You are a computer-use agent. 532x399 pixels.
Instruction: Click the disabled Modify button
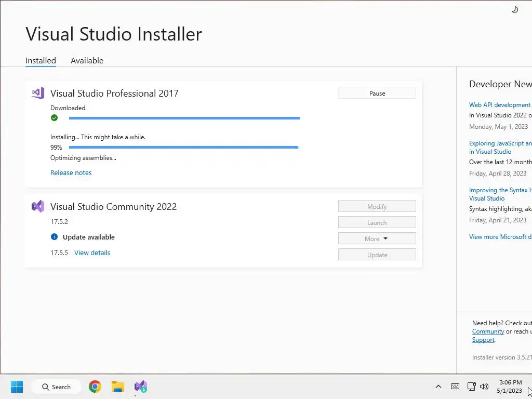click(377, 206)
